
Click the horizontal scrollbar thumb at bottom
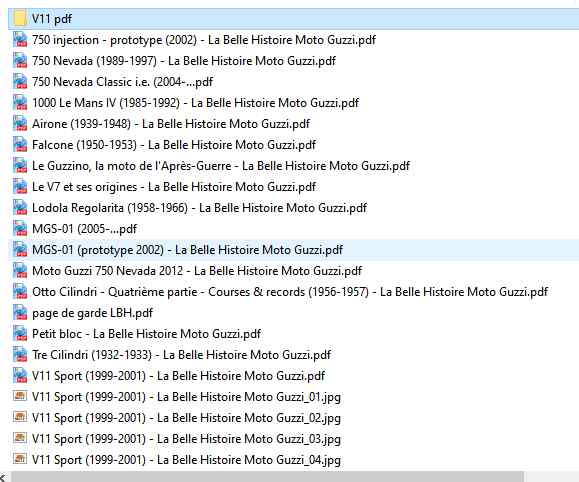267,476
